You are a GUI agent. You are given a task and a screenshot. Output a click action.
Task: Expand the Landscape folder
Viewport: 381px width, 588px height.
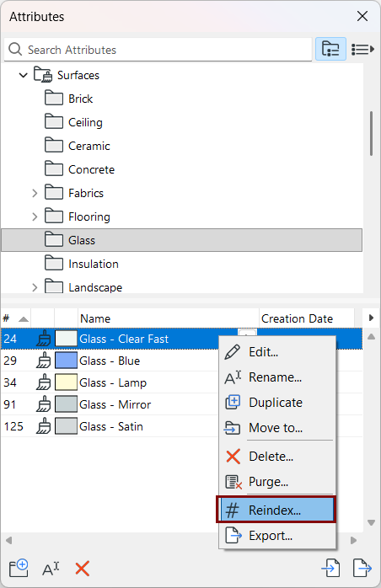35,287
